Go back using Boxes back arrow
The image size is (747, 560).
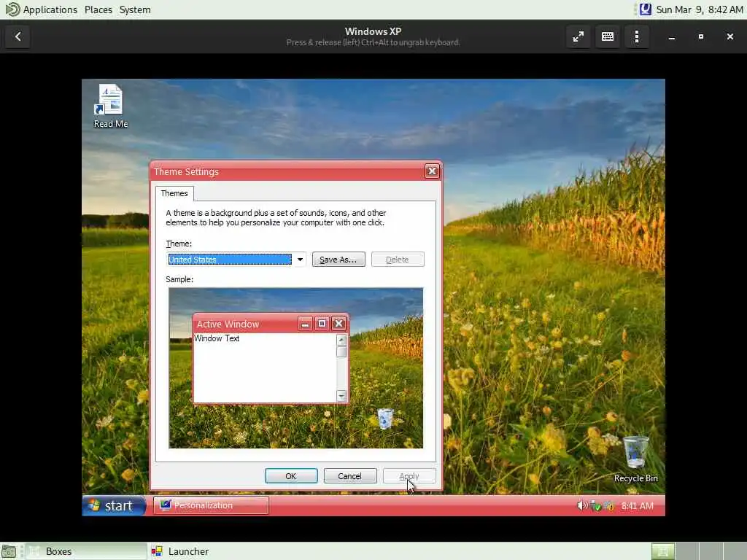click(x=18, y=36)
